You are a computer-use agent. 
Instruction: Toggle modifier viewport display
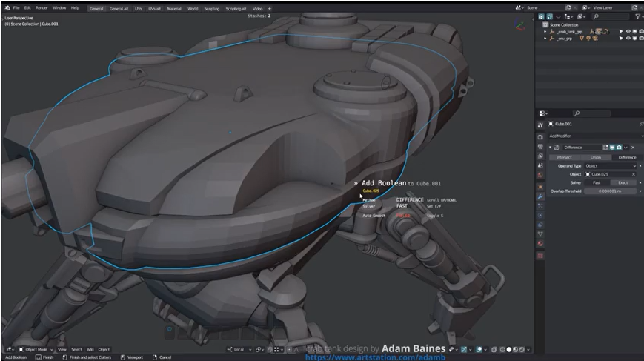612,148
